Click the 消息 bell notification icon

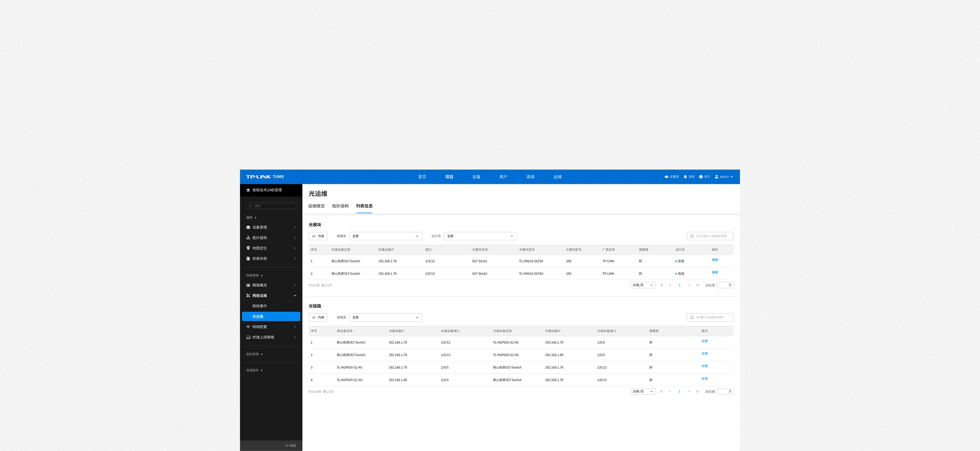pyautogui.click(x=685, y=177)
